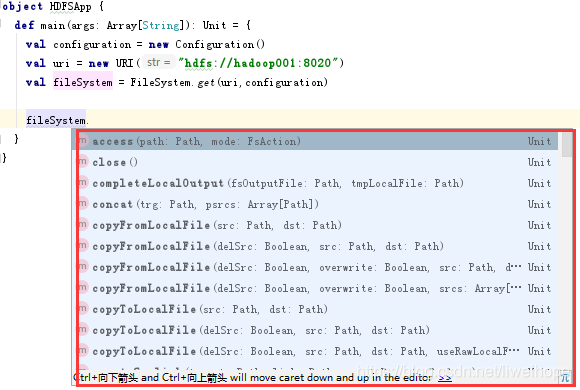Place caret after fileSystem. in editor
The image size is (580, 390).
89,121
